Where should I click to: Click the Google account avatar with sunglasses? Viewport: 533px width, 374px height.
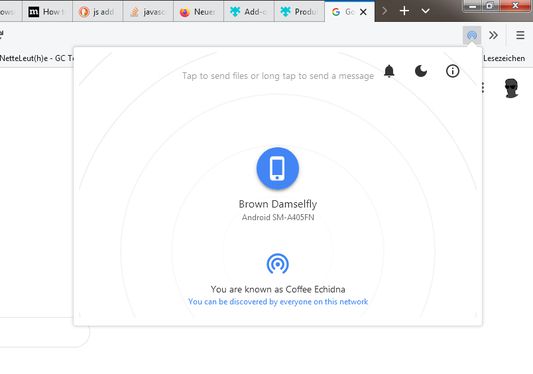pyautogui.click(x=511, y=88)
